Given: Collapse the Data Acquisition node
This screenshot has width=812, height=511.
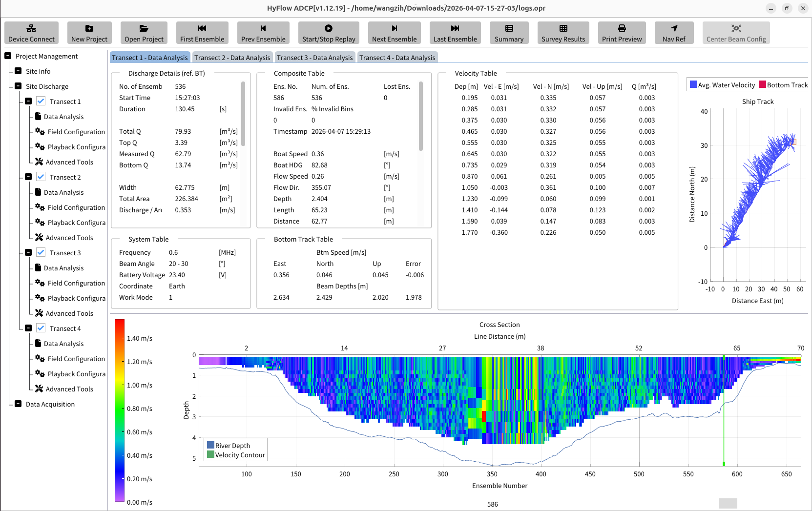Looking at the screenshot, I should coord(18,404).
